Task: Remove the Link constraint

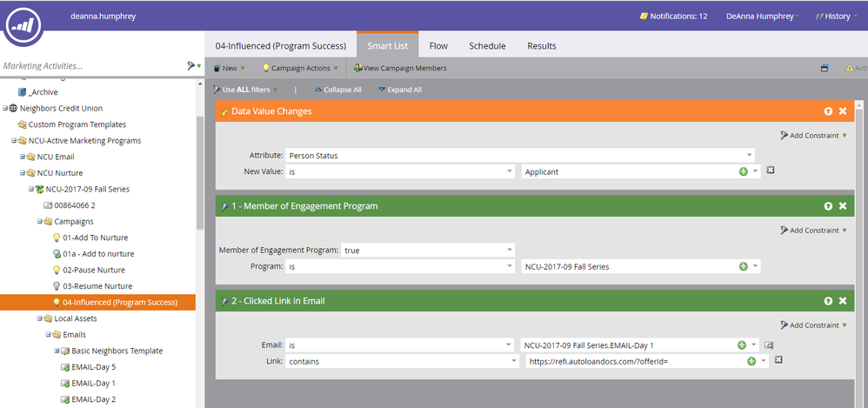Action: [778, 360]
